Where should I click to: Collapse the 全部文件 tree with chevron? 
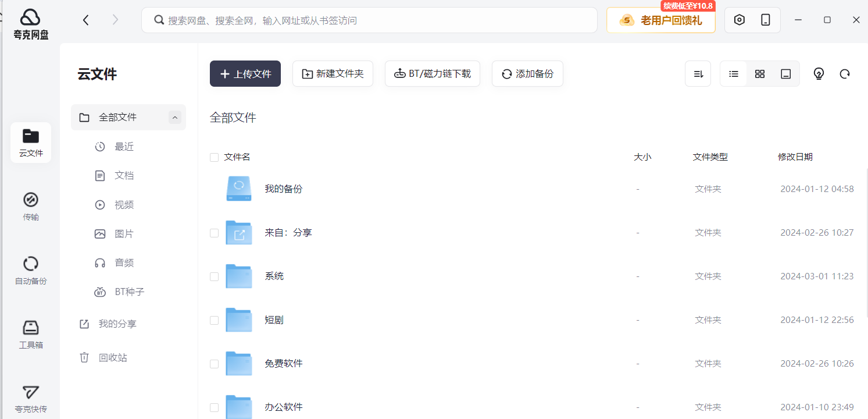tap(175, 118)
